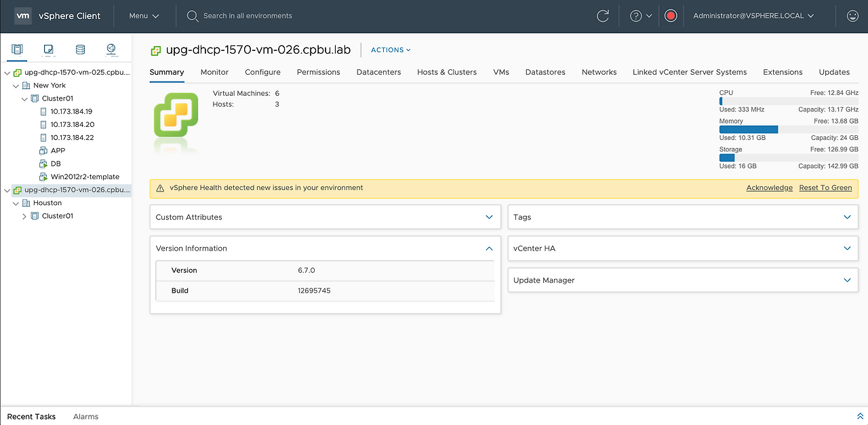Open the Networks inventory view
Screen dimensions: 868x425
pos(113,50)
